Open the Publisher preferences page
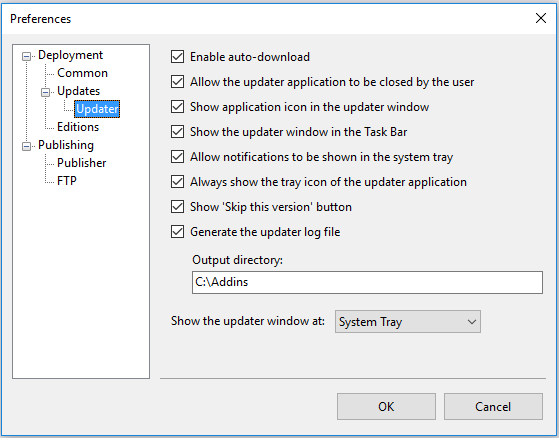The height and width of the screenshot is (438, 559). [x=82, y=163]
